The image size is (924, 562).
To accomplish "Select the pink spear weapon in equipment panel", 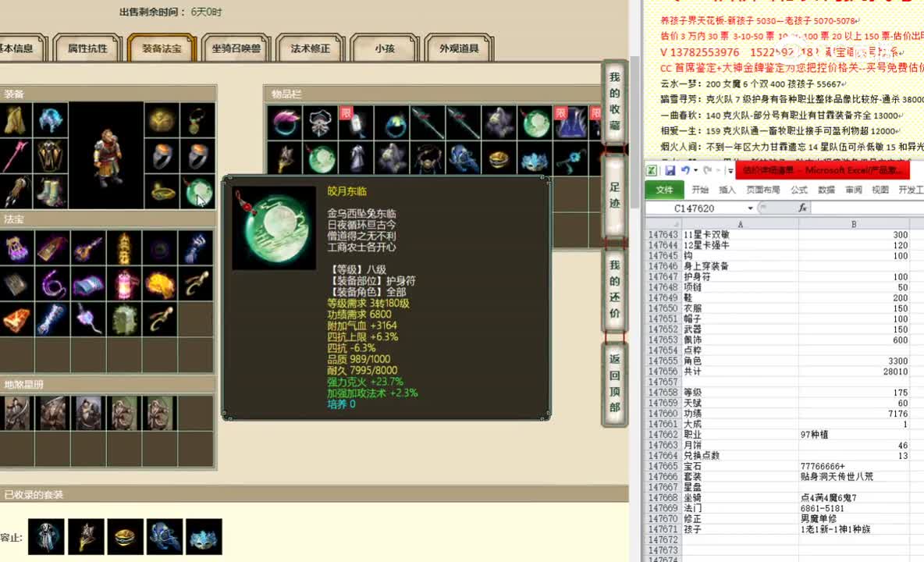I will 15,155.
